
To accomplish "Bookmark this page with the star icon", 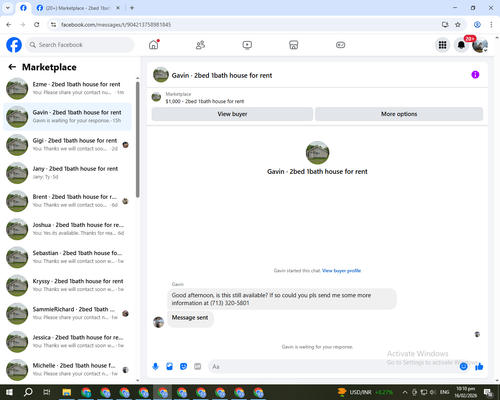I will coord(458,24).
